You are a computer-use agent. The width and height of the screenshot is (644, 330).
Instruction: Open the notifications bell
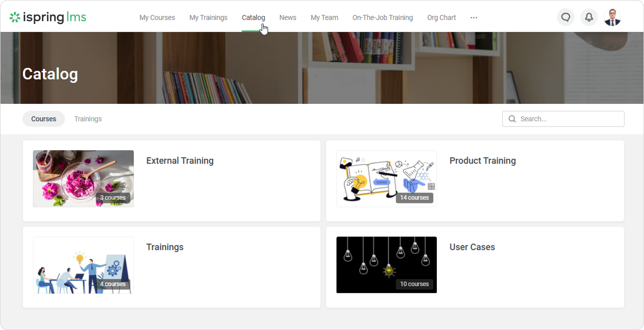tap(589, 17)
